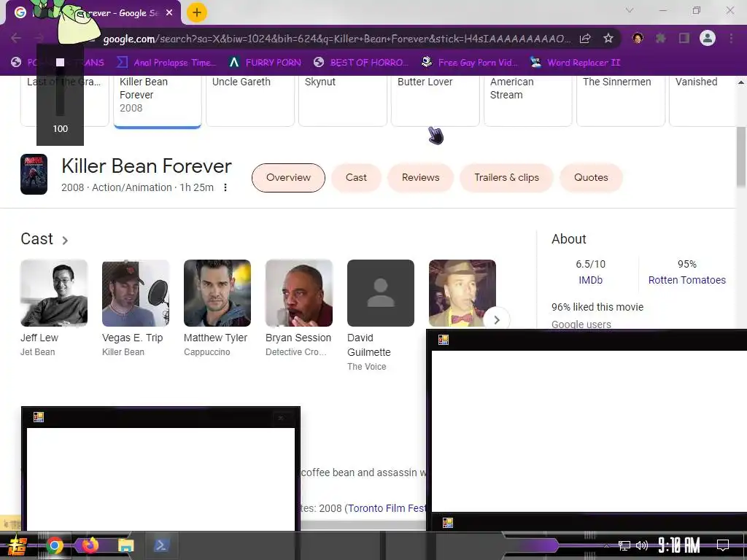
Task: Advance the cast carousel with the next arrow
Action: (x=496, y=319)
